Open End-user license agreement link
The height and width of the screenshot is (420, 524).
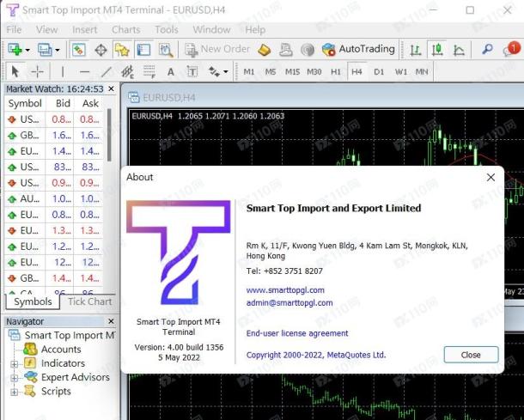tap(297, 333)
